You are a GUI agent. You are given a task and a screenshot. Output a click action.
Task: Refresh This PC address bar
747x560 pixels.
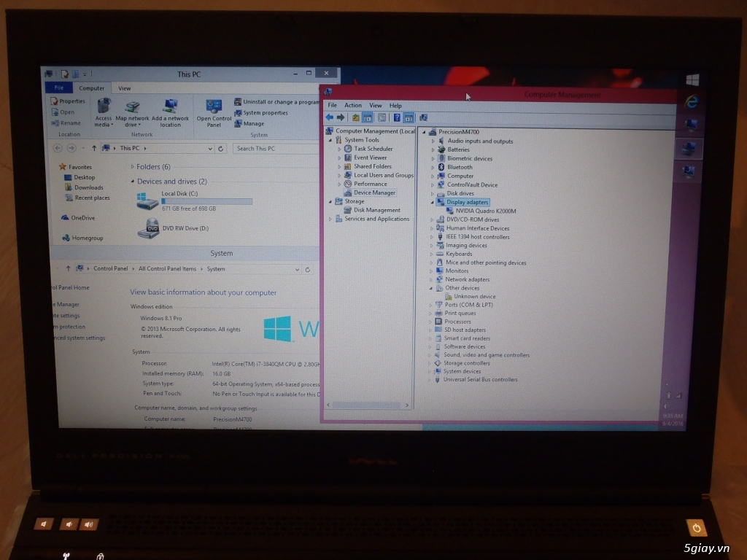pos(220,149)
